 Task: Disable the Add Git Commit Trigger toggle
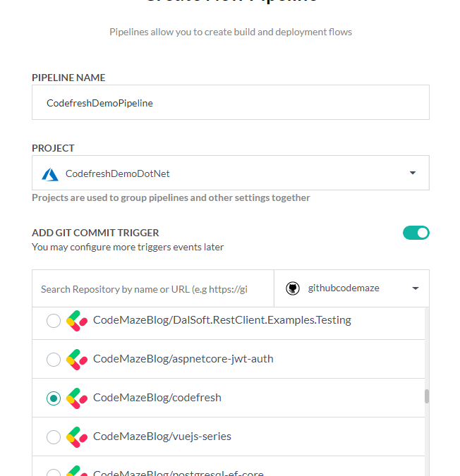coord(416,233)
